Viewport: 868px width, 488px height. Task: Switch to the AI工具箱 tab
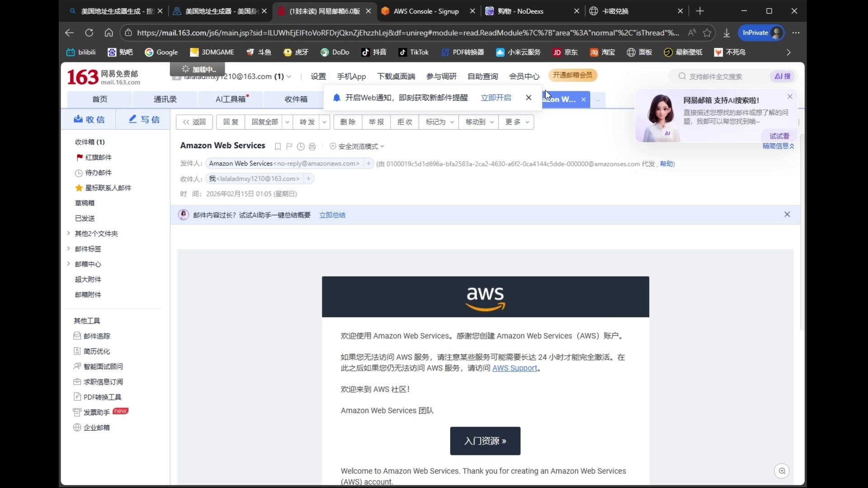click(231, 99)
